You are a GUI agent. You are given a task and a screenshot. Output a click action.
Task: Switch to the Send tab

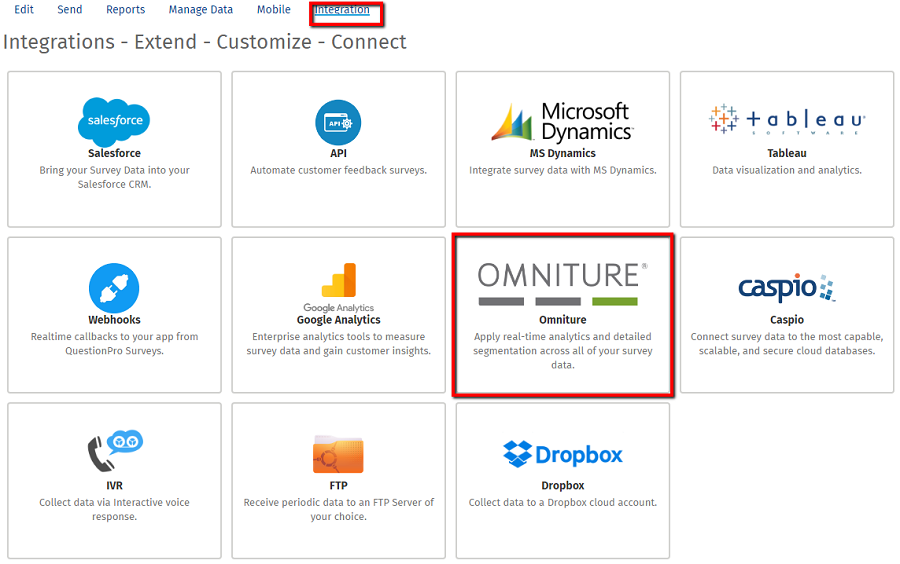70,10
